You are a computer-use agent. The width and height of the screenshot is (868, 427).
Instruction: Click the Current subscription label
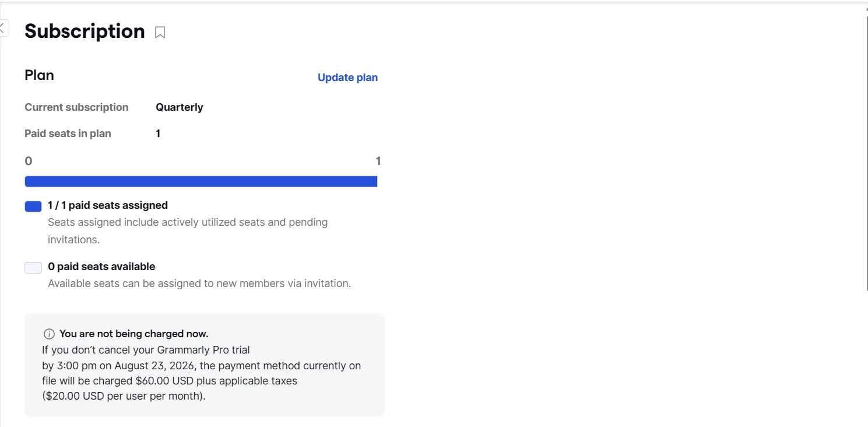pos(76,107)
